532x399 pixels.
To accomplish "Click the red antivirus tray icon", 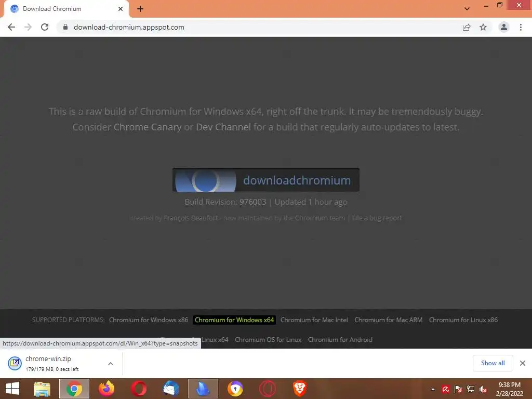I will pyautogui.click(x=445, y=389).
